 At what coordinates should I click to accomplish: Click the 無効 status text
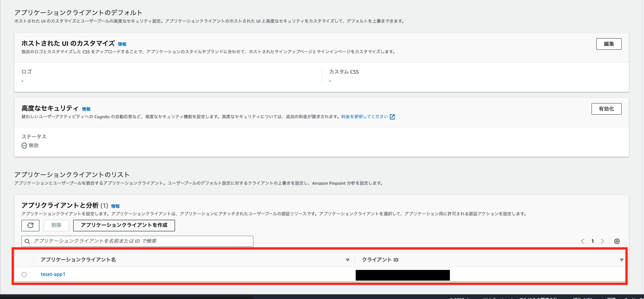click(x=33, y=146)
